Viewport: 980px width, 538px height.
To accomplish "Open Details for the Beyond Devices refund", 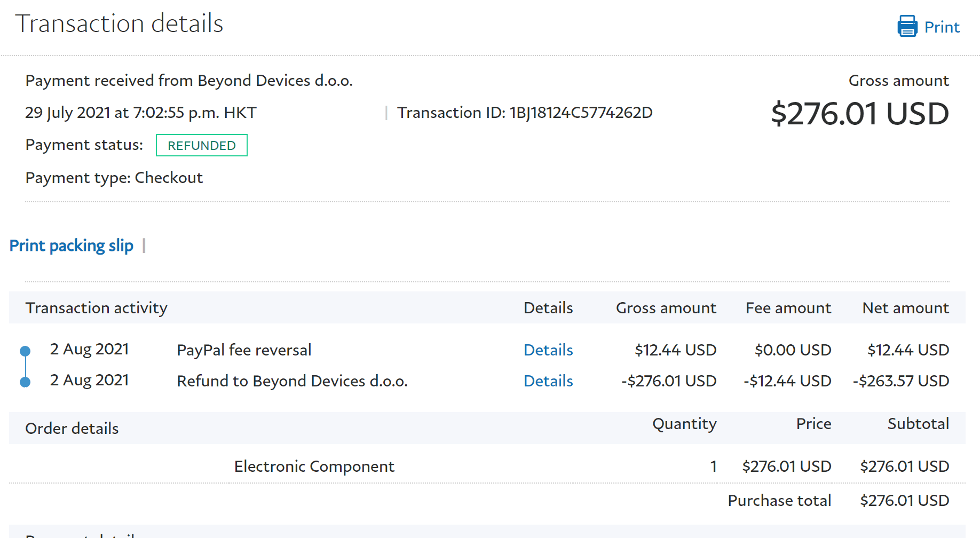I will 548,381.
